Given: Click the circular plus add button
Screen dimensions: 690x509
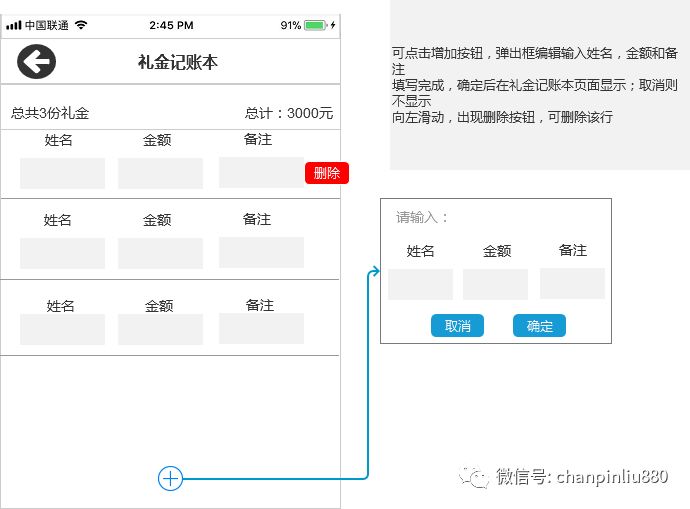Looking at the screenshot, I should 170,478.
